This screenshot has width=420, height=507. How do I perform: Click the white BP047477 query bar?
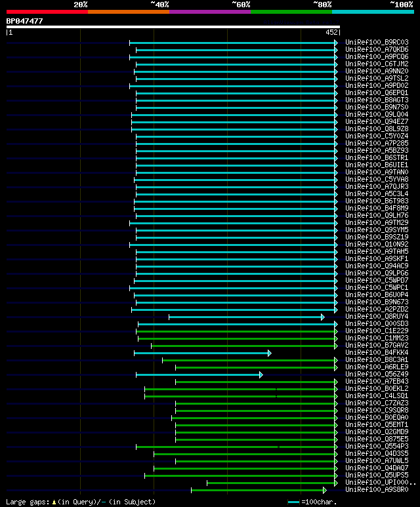[173, 27]
